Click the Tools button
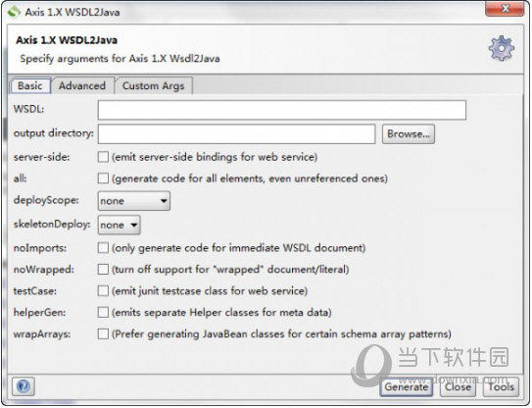The image size is (532, 408). [x=501, y=387]
